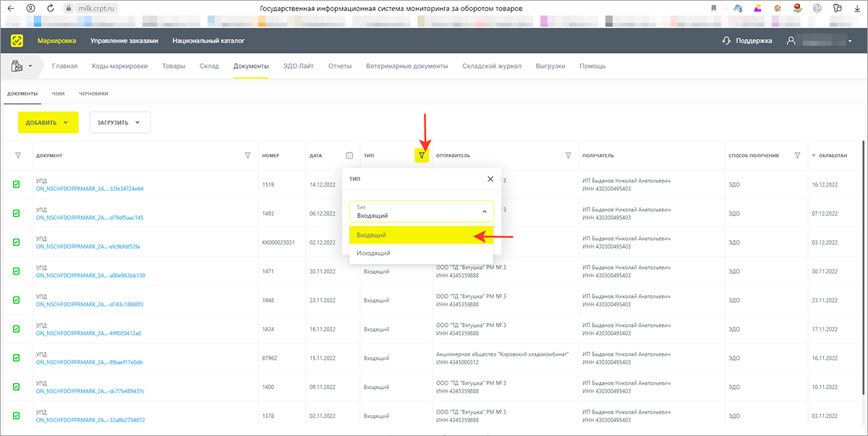The image size is (868, 436).
Task: Toggle checkbox for document ending efc9bfdf52fa
Action: (17, 242)
